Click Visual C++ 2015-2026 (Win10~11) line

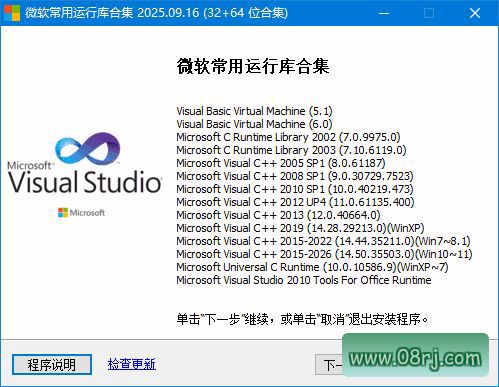324,254
